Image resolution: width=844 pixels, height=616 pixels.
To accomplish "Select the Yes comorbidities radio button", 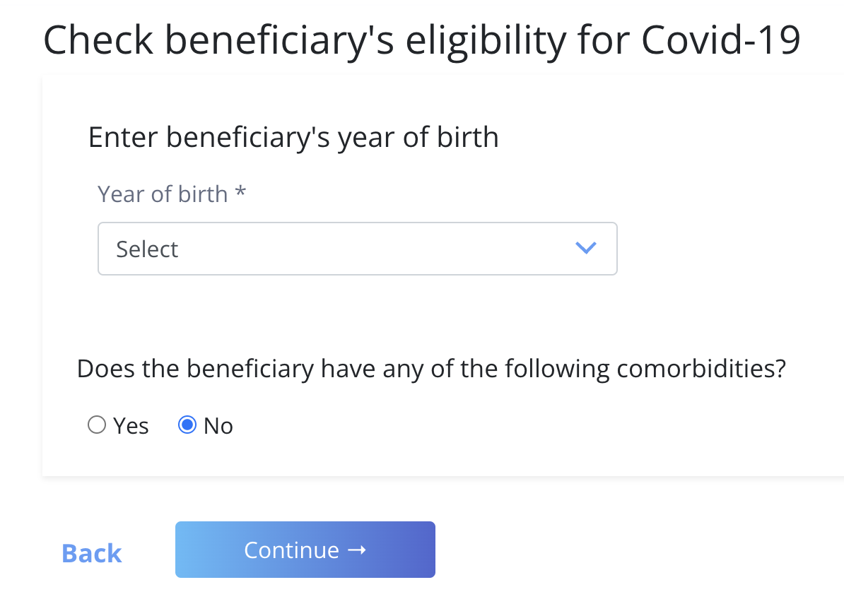I will [x=97, y=425].
